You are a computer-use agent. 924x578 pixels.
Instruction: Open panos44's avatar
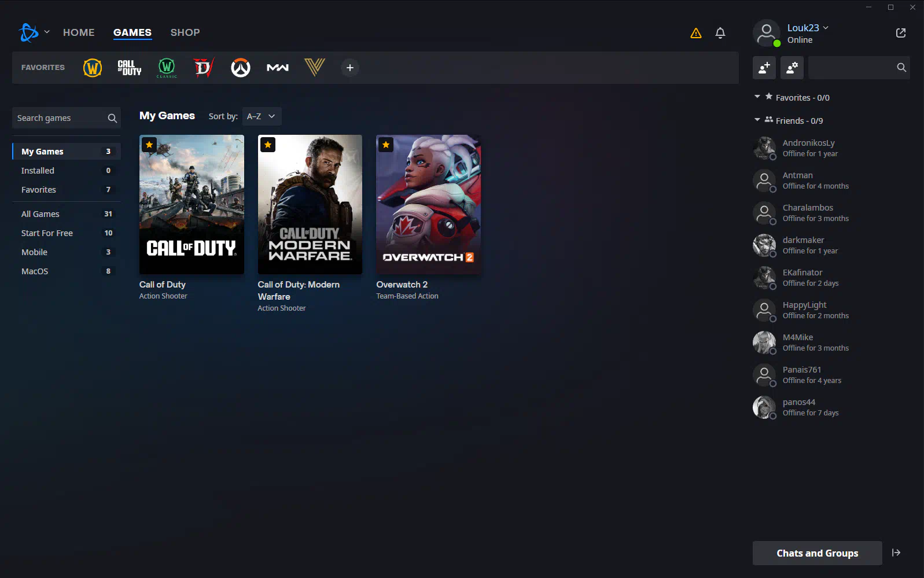[764, 407]
